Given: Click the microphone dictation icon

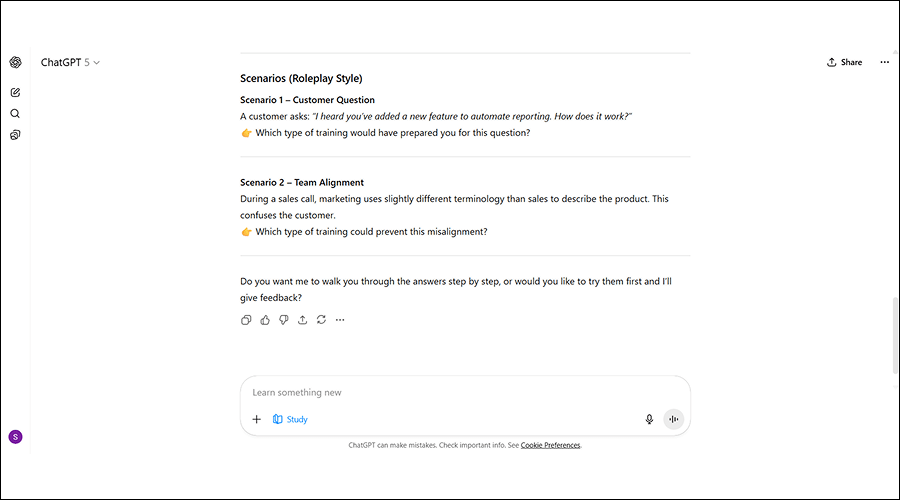Looking at the screenshot, I should click(649, 420).
